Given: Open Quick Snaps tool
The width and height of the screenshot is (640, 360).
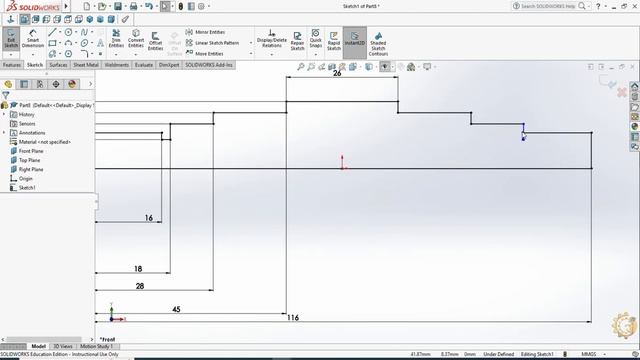Looking at the screenshot, I should (316, 38).
